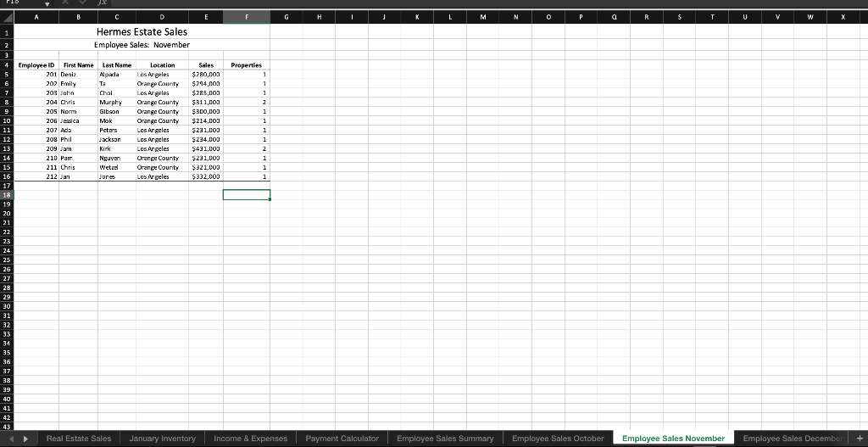Open the Employee Sales Summary tab

tap(445, 439)
